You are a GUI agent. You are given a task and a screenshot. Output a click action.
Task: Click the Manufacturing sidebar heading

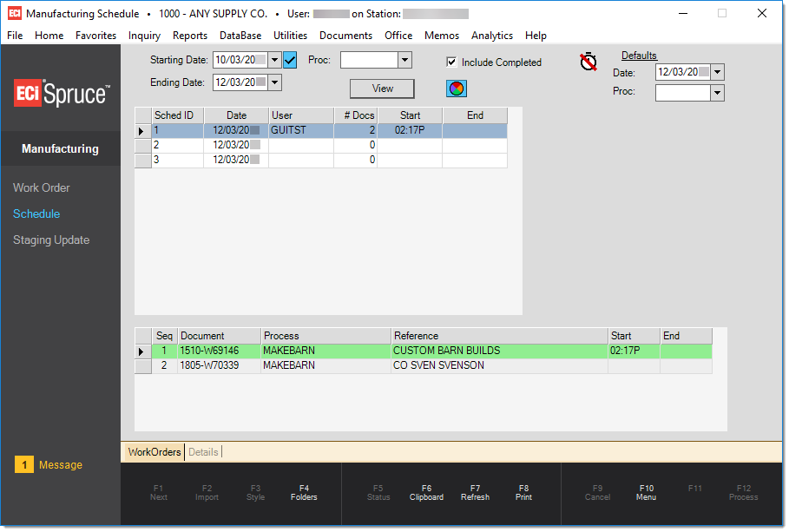[61, 149]
